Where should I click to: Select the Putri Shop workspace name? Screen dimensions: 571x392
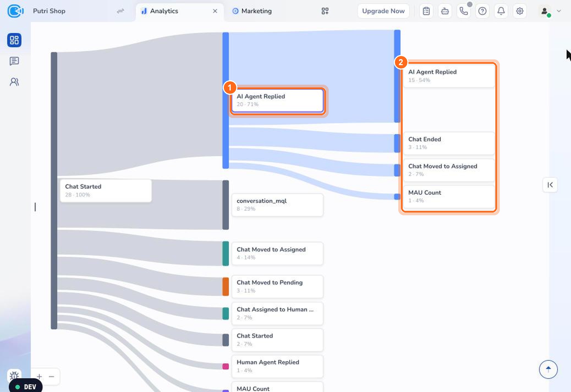point(49,11)
